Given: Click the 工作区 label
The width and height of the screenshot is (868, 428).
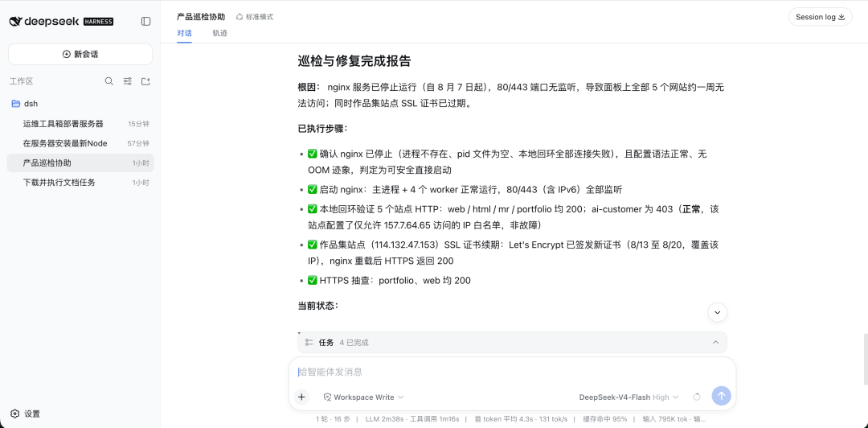Looking at the screenshot, I should coord(22,81).
